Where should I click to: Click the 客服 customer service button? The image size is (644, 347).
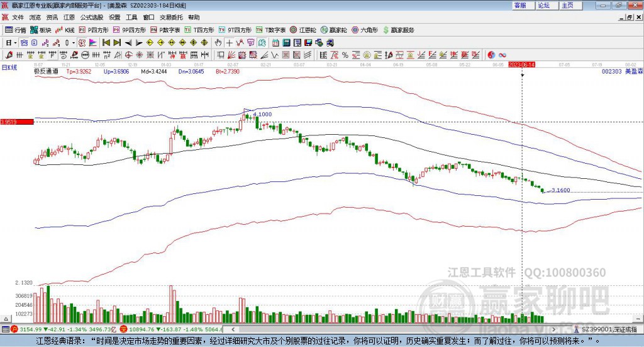click(523, 5)
